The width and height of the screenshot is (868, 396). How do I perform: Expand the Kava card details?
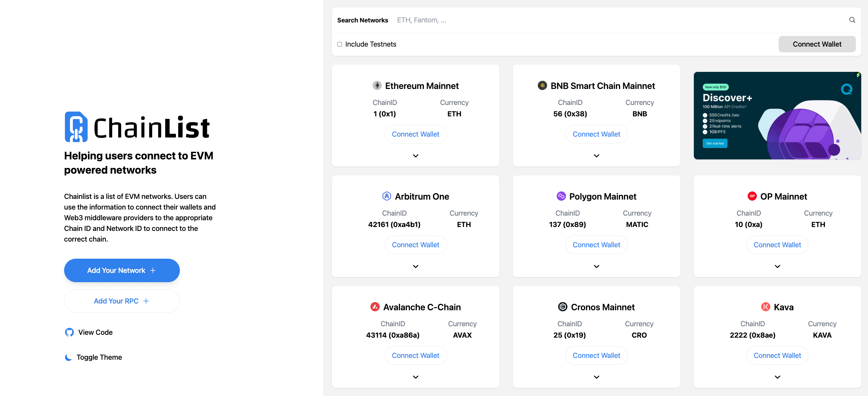[778, 377]
